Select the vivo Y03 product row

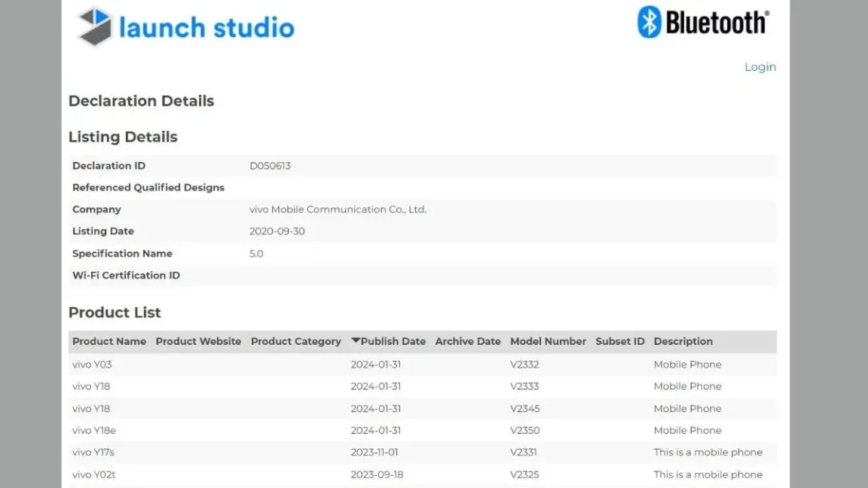423,364
